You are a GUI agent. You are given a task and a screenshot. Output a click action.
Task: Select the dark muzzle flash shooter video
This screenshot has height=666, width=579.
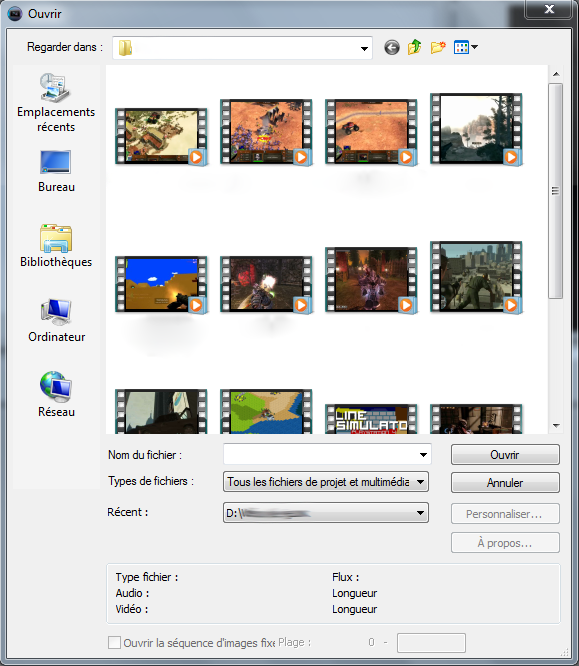pos(266,284)
